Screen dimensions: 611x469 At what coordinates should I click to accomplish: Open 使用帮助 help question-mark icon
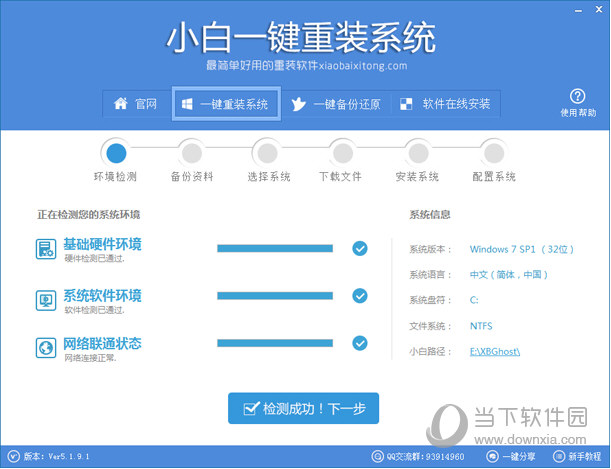[x=577, y=96]
